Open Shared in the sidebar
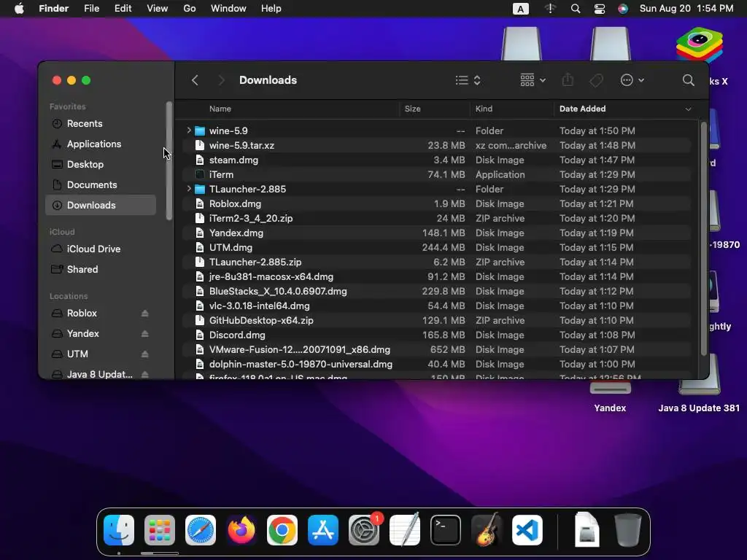Screen dimensions: 747x560 click(101, 270)
